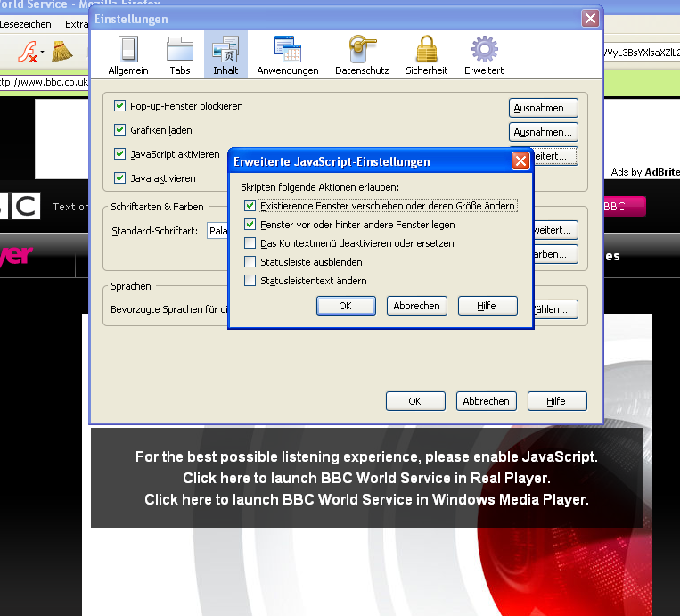Open Ausnahmen for Grafiken laden
This screenshot has width=680, height=616.
coord(544,132)
